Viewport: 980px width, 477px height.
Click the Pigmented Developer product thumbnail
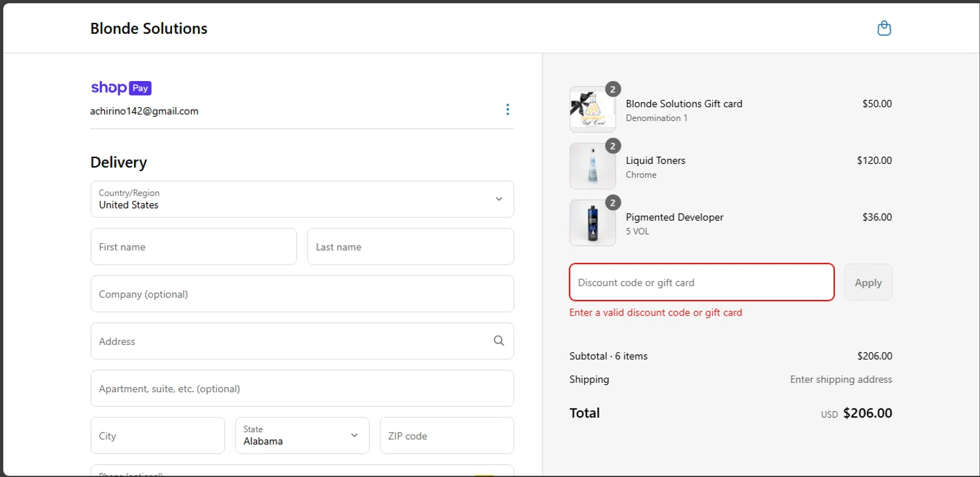click(x=593, y=223)
